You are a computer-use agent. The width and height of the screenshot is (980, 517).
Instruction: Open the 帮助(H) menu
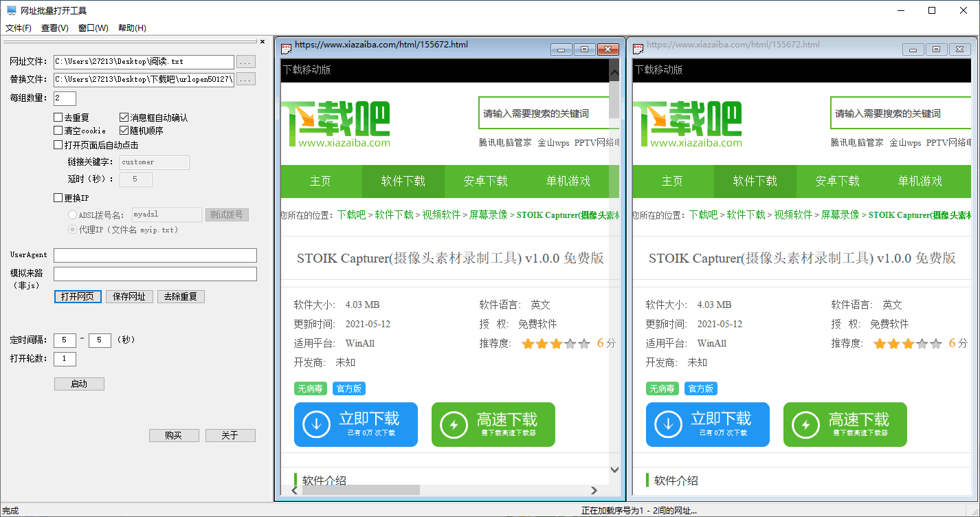[x=132, y=28]
